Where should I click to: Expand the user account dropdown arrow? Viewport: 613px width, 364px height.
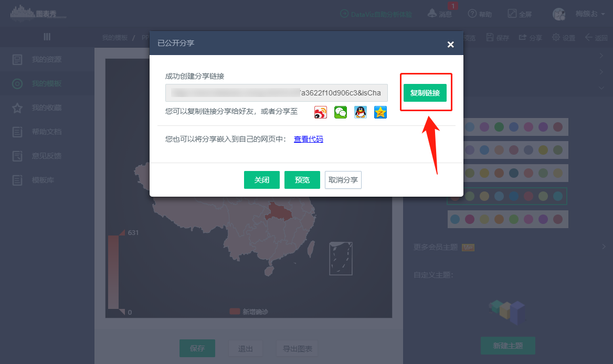(603, 14)
